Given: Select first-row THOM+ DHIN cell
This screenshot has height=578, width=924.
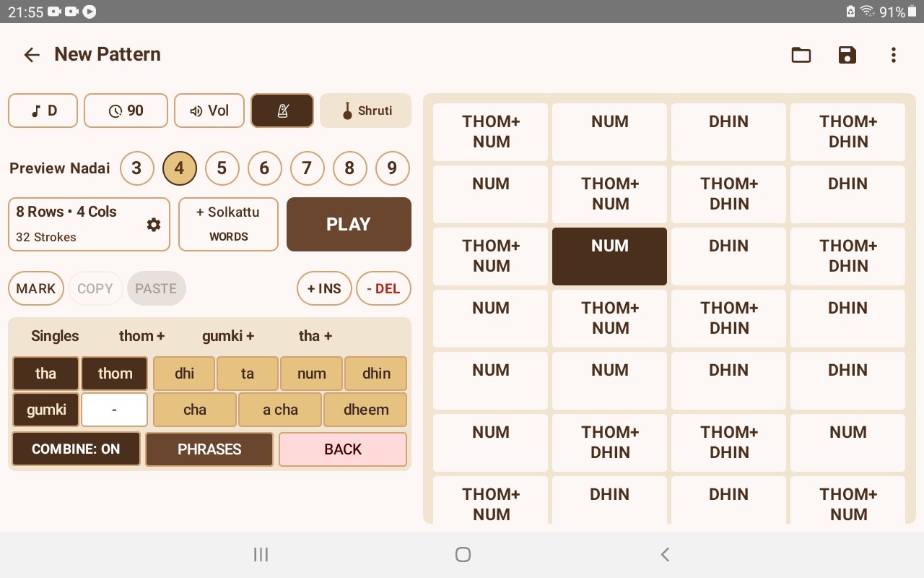Looking at the screenshot, I should 847,132.
